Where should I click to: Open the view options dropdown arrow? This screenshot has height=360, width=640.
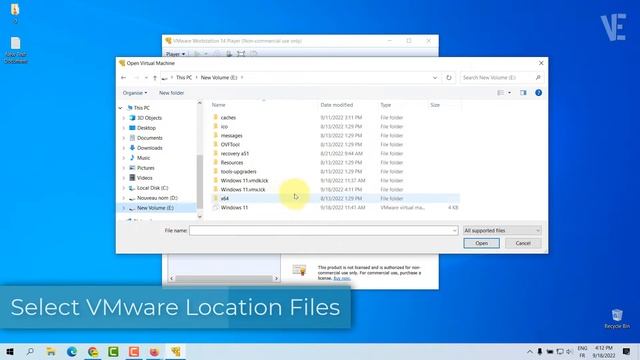[509, 93]
